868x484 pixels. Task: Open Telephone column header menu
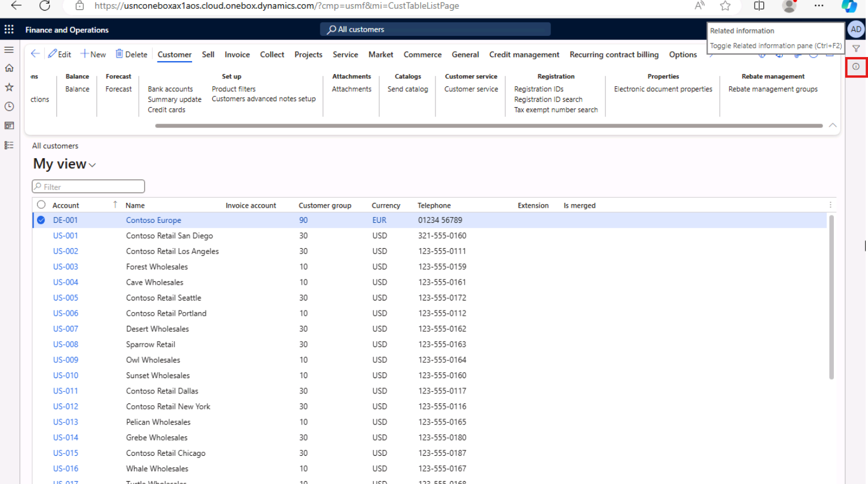[x=434, y=205]
